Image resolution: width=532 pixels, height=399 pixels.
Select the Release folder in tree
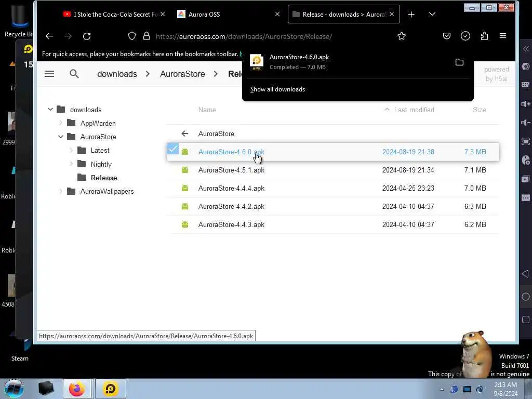click(104, 178)
